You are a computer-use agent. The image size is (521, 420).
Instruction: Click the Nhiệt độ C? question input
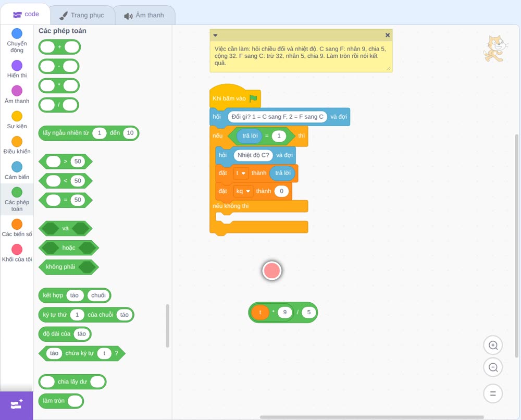tap(253, 155)
